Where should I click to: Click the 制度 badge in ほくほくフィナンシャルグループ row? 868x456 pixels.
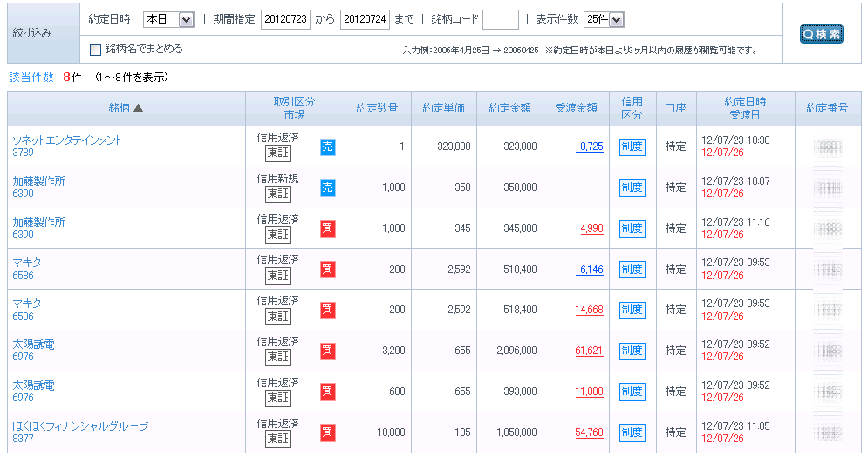(x=632, y=432)
